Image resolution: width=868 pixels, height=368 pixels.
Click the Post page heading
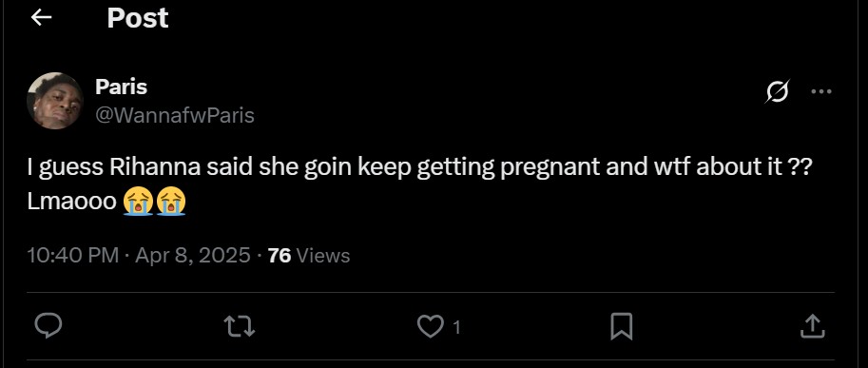click(137, 18)
